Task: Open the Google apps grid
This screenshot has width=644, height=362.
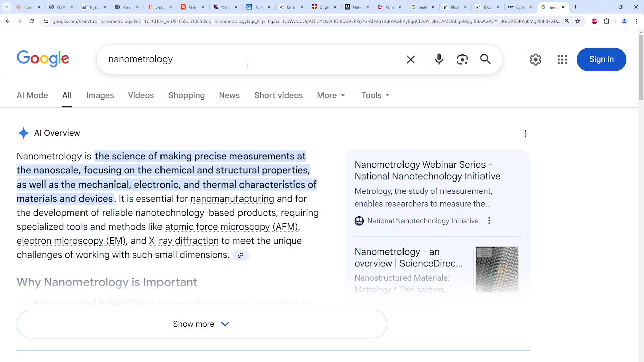Action: (562, 59)
